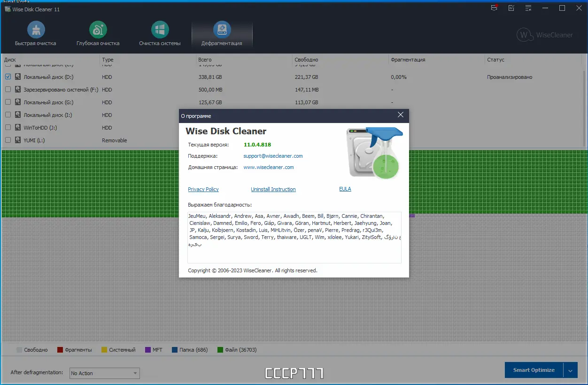Open the EULA link
This screenshot has width=588, height=385.
point(345,189)
